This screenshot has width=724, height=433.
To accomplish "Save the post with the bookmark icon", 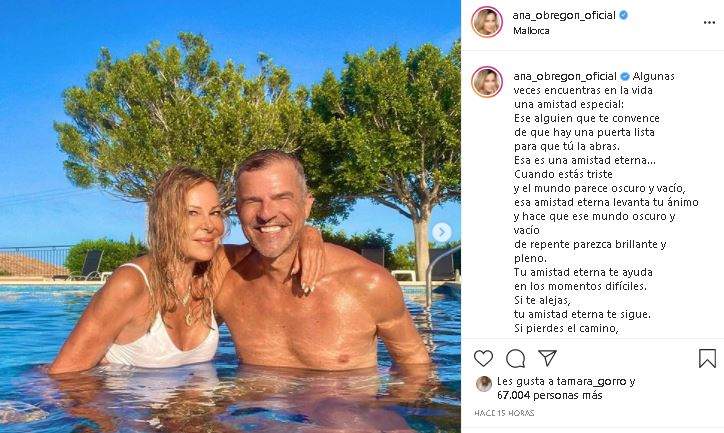I will 707,358.
